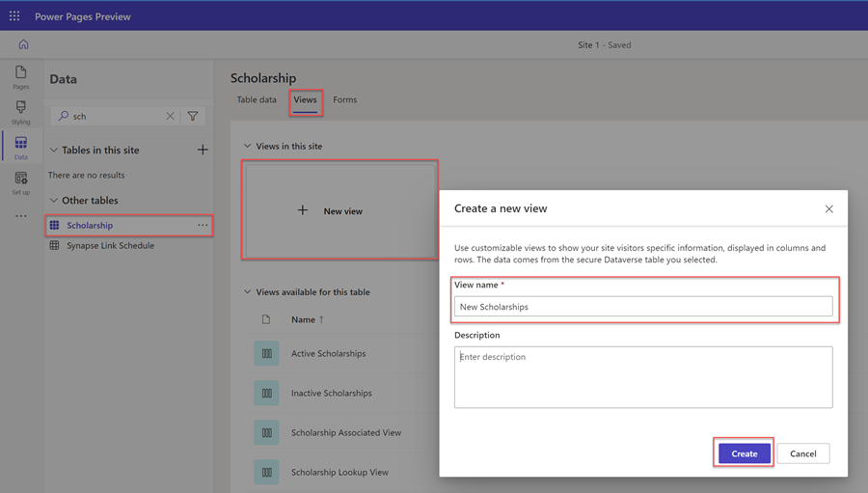Go to the Home icon

click(x=23, y=44)
